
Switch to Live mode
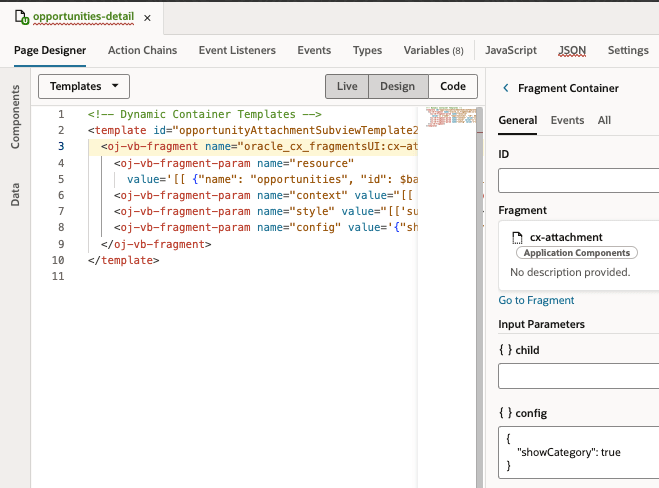[x=347, y=87]
